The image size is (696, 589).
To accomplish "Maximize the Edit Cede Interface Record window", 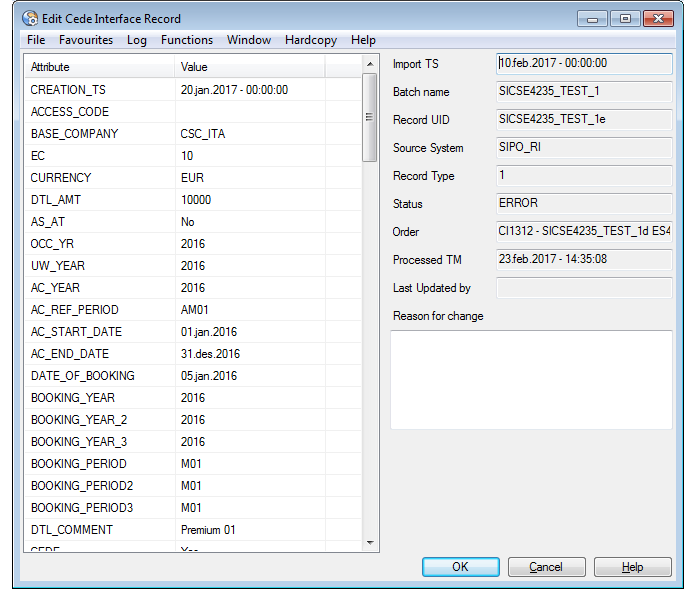I will (625, 19).
